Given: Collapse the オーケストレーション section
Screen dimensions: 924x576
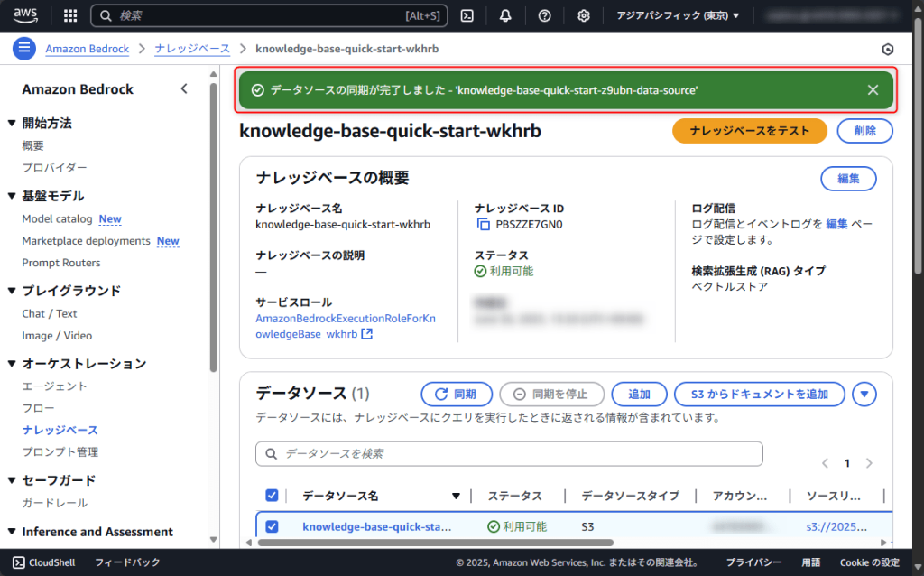Looking at the screenshot, I should (12, 364).
